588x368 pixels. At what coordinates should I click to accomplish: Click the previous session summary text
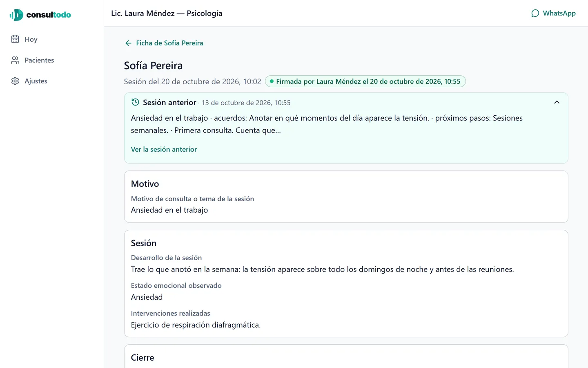tap(327, 124)
